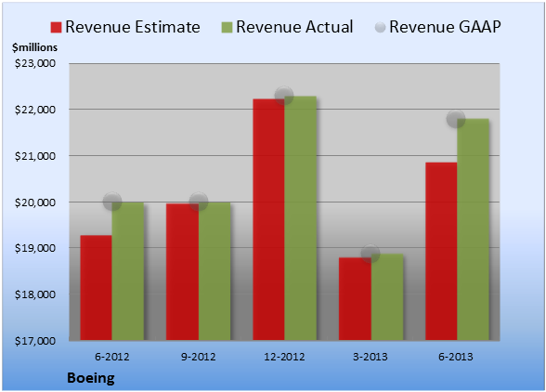Select the Revenue GAAP legend label
Image resolution: width=546 pixels, height=392 pixels.
445,27
